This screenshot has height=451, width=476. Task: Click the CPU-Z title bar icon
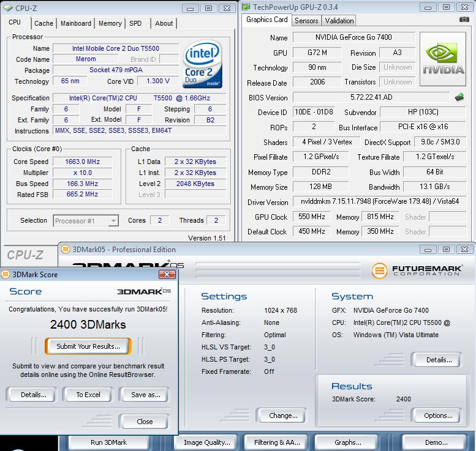pos(7,8)
